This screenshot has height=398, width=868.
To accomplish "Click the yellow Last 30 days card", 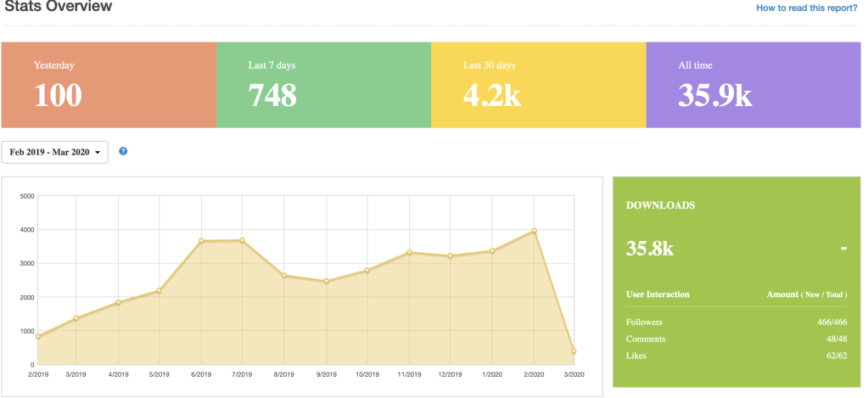I will click(538, 85).
